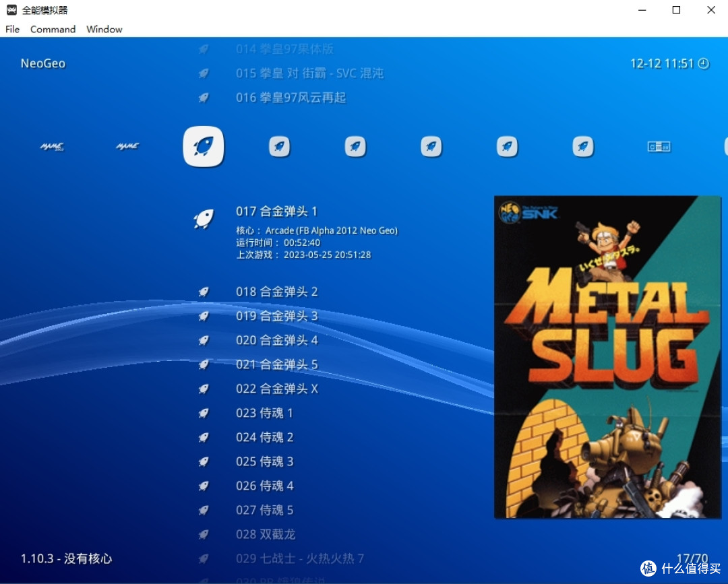
Task: Select game 022 合金弹头 X
Action: (277, 389)
